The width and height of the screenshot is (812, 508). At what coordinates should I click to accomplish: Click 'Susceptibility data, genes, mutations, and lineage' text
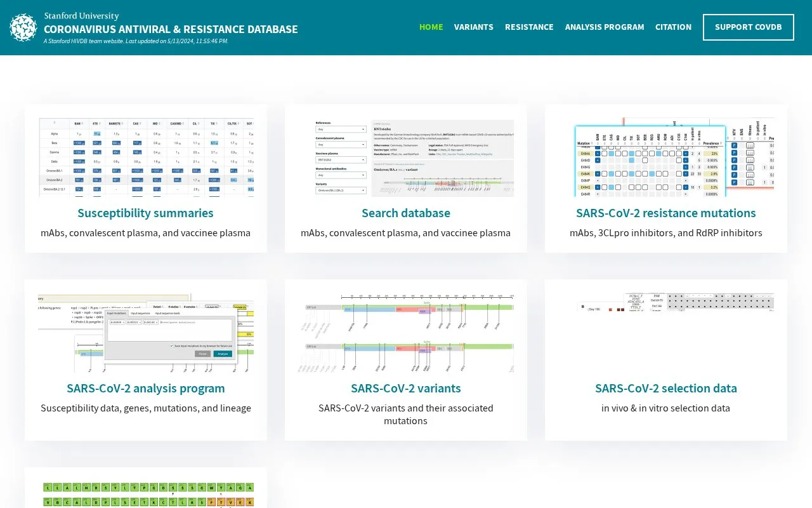pyautogui.click(x=146, y=408)
